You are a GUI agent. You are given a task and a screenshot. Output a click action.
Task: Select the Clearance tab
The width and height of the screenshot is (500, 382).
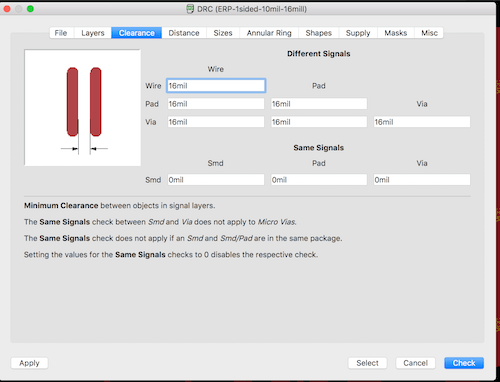coord(137,33)
